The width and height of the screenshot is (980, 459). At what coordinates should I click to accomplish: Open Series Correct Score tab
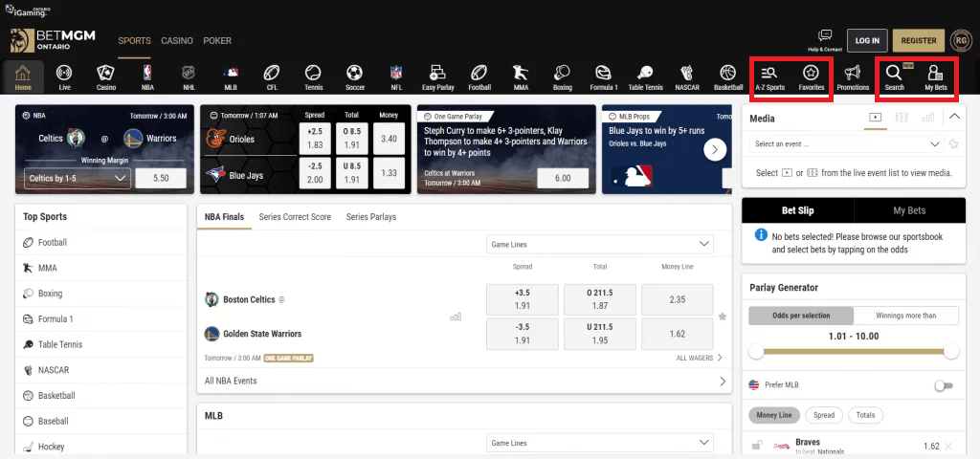(x=295, y=217)
